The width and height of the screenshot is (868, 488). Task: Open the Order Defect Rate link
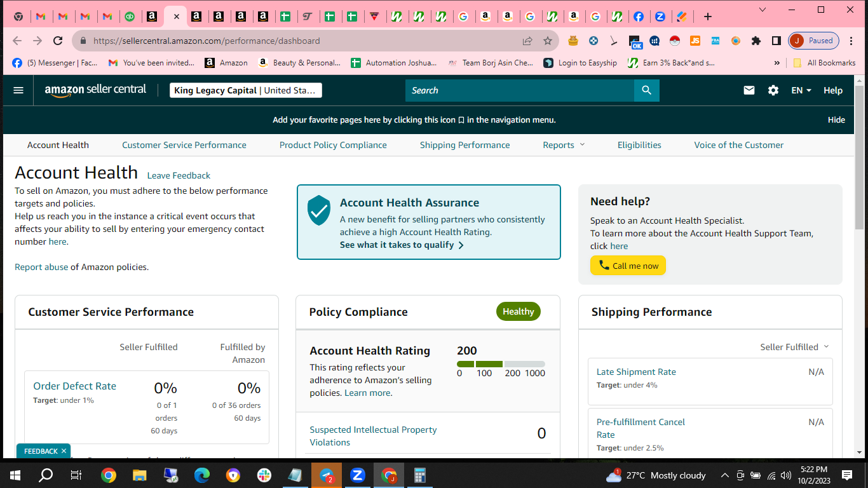tap(75, 386)
